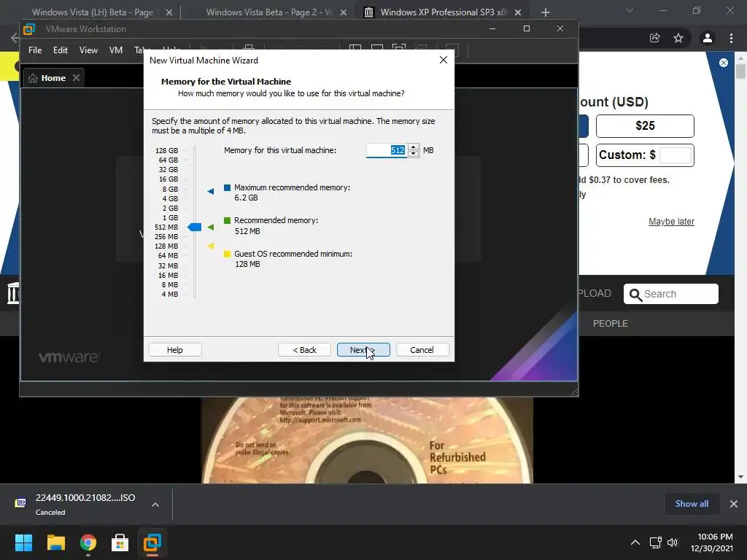The height and width of the screenshot is (560, 747).
Task: Open Help in the wizard dialog
Action: (x=175, y=350)
